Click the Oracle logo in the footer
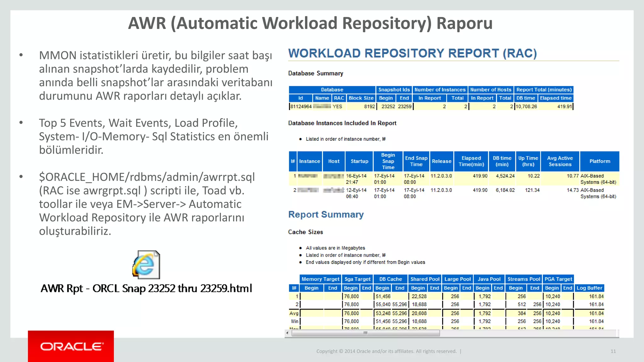Viewport: 644px width, 362px height. [71, 346]
